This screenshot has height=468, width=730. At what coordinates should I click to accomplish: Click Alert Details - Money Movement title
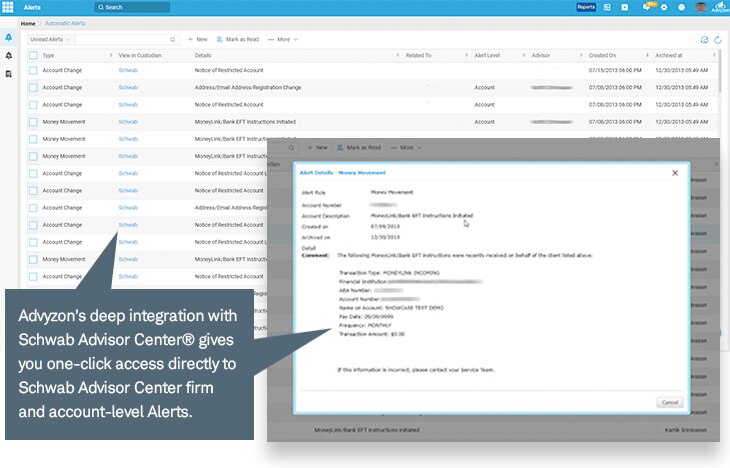[343, 173]
